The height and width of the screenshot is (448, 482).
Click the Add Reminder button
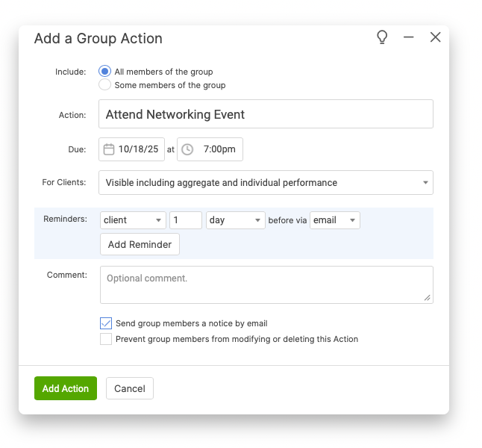[x=140, y=244]
